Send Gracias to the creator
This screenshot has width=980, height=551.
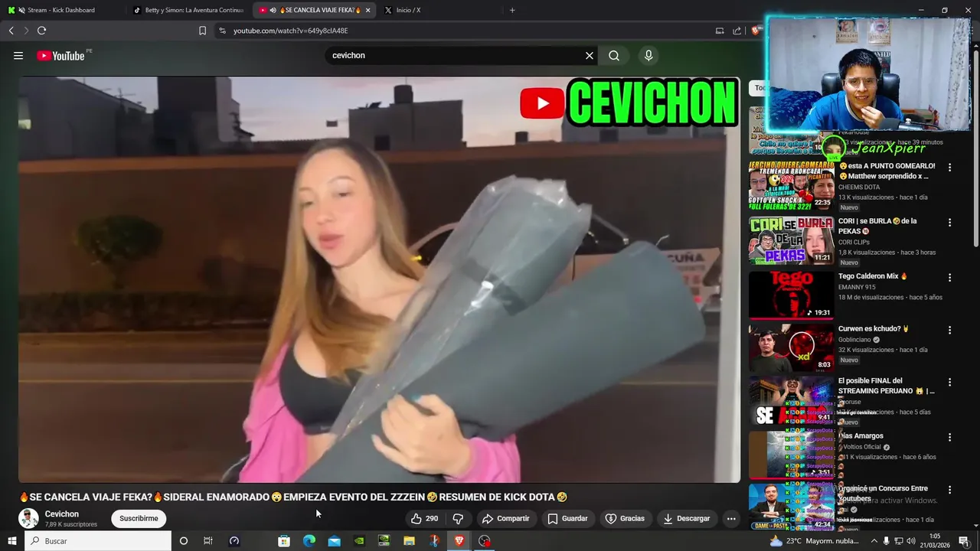coord(625,518)
